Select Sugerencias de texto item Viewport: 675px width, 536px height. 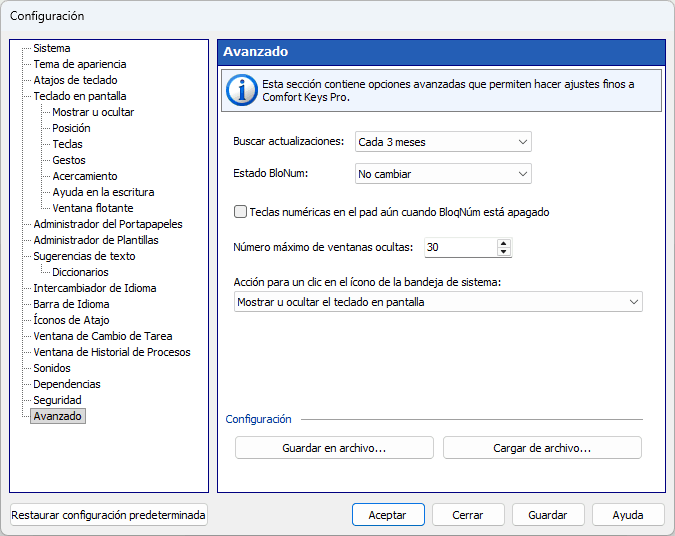click(84, 256)
